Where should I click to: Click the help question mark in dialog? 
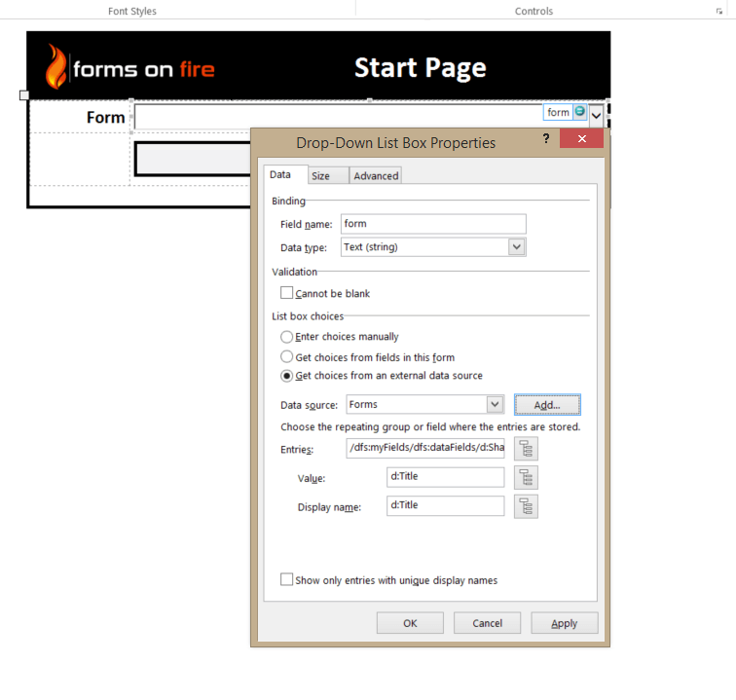(x=546, y=138)
